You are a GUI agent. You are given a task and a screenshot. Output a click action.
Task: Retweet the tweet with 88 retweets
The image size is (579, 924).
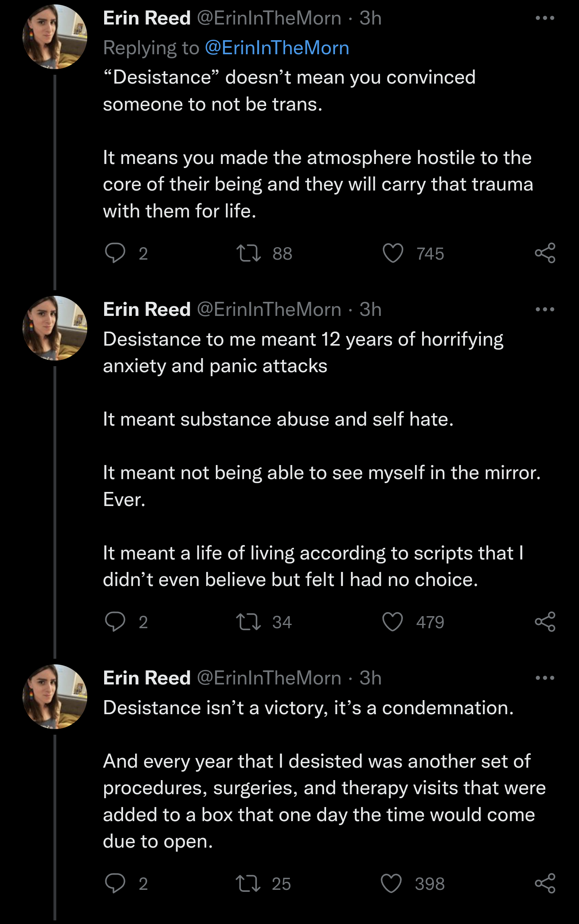[248, 253]
